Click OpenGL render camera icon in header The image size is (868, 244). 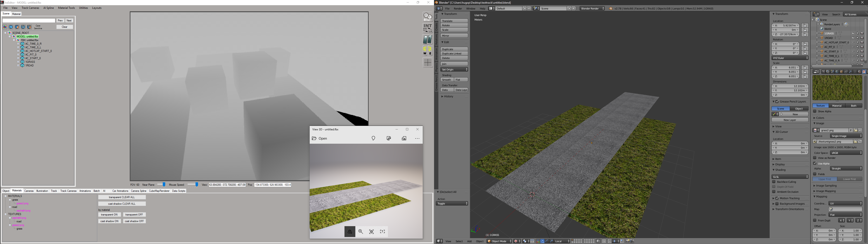(628, 241)
